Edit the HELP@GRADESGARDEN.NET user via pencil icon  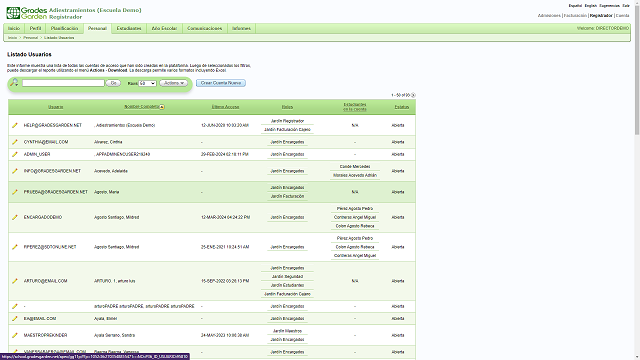15,125
